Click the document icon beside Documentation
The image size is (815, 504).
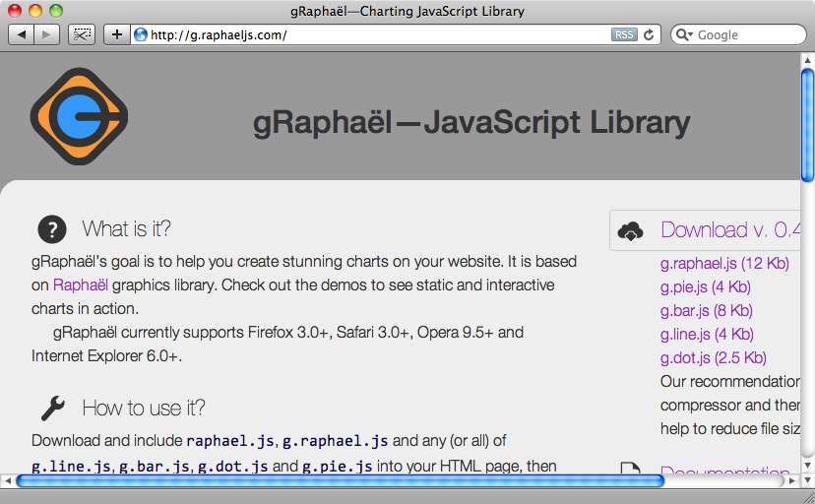click(631, 467)
